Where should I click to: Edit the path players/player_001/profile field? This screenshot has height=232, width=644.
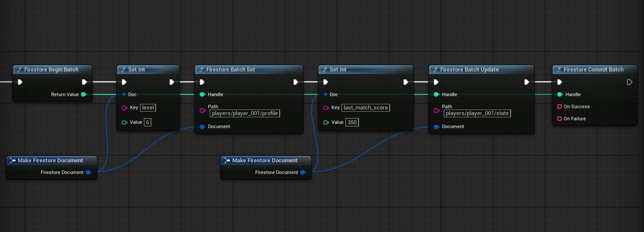pyautogui.click(x=245, y=113)
